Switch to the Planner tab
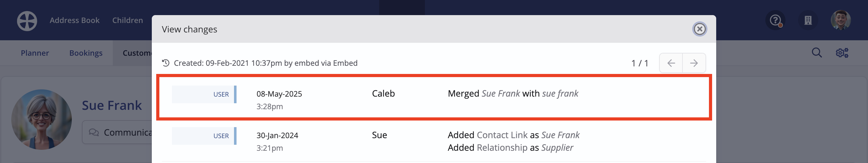Viewport: 868px width, 163px height. pos(35,53)
